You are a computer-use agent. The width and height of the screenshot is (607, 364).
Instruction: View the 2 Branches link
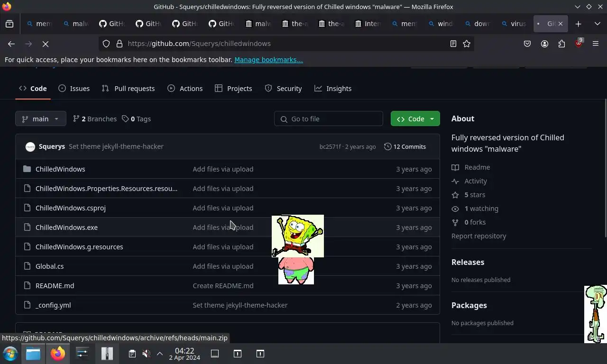94,119
